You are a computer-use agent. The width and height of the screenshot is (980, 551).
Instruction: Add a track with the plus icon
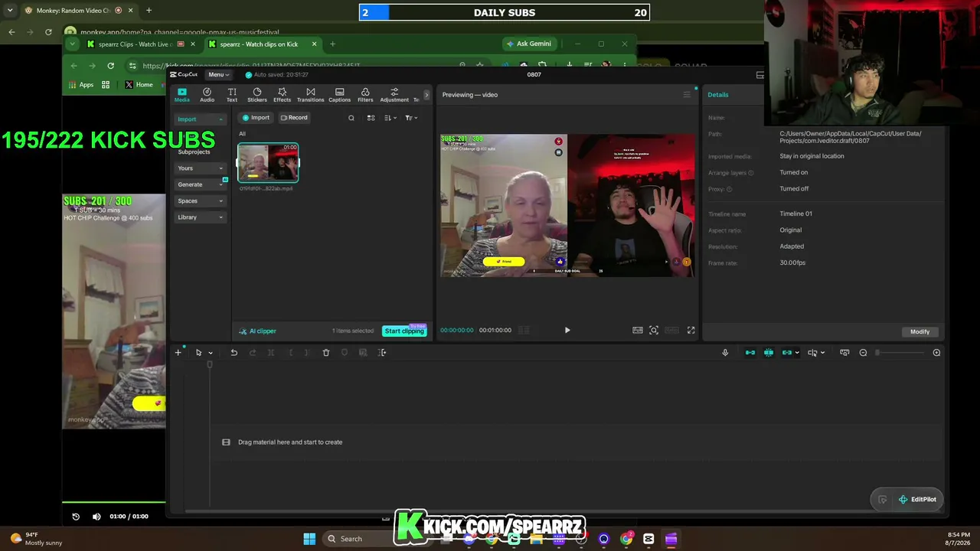point(178,353)
